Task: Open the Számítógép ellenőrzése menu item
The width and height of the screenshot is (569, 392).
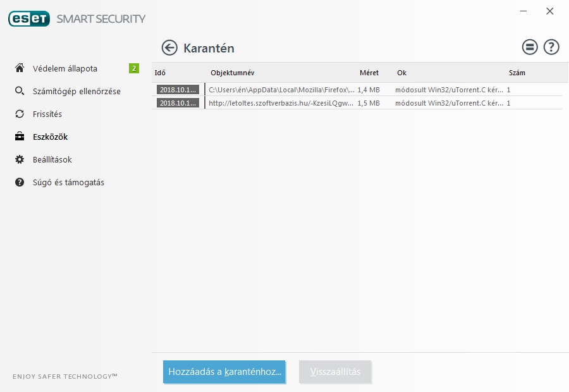Action: click(x=76, y=91)
